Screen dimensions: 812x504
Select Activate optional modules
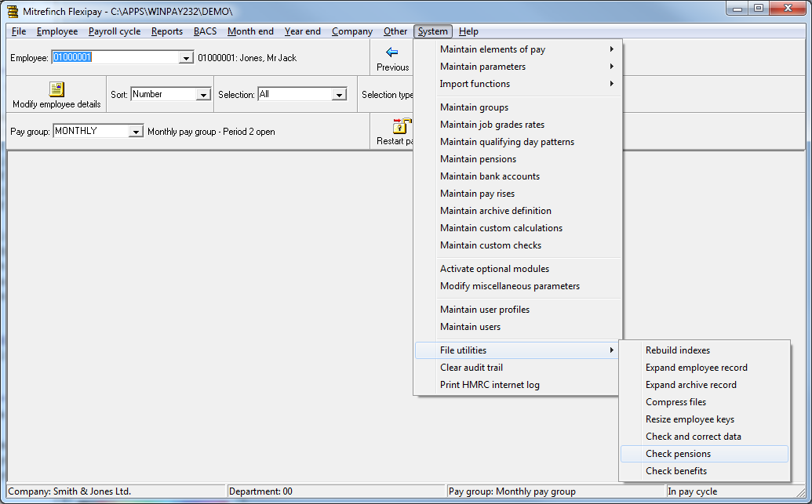(518, 269)
